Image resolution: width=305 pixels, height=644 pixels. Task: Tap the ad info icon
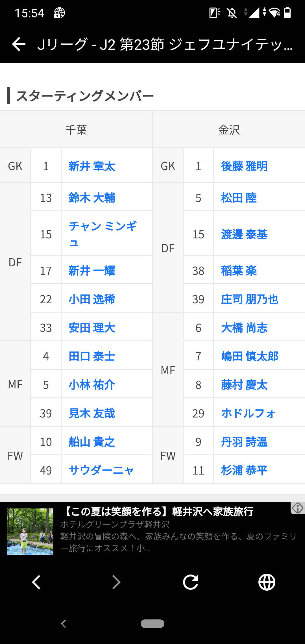298,508
